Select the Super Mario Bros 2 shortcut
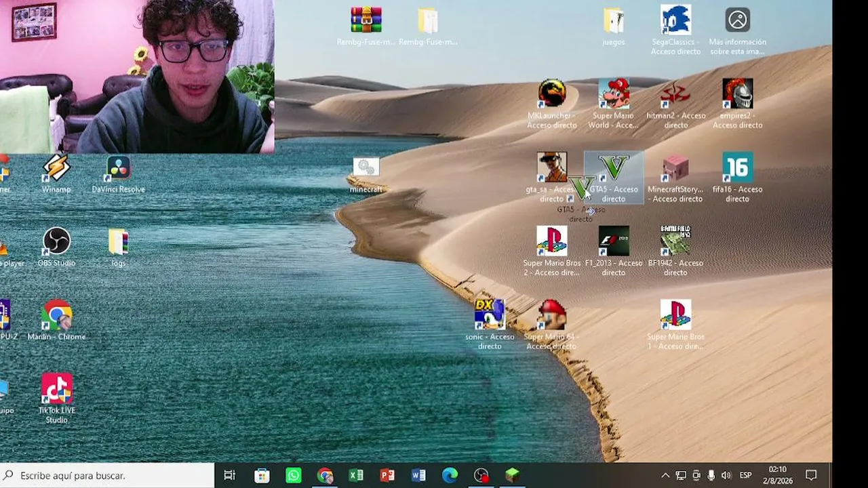 pos(552,241)
